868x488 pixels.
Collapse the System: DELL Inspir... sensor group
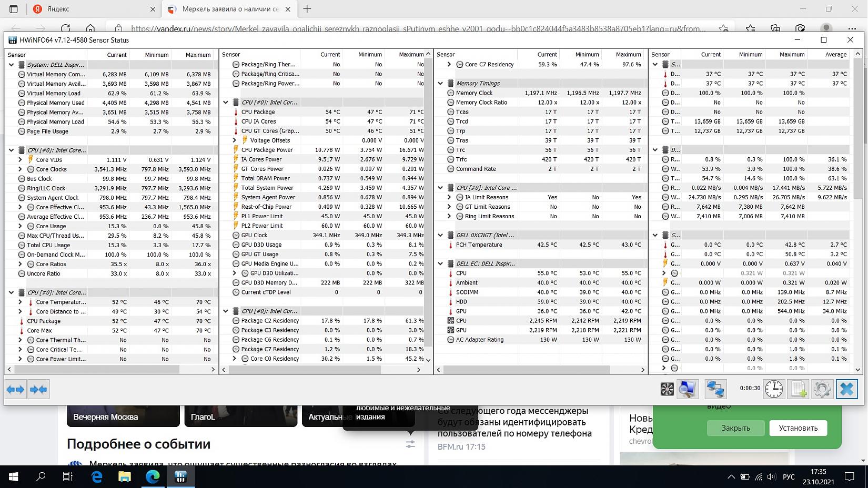click(12, 65)
